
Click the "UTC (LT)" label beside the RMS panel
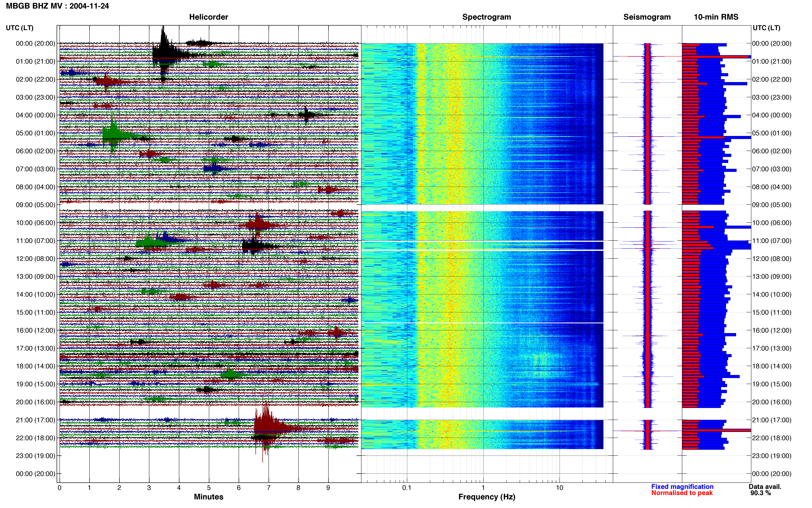click(766, 28)
